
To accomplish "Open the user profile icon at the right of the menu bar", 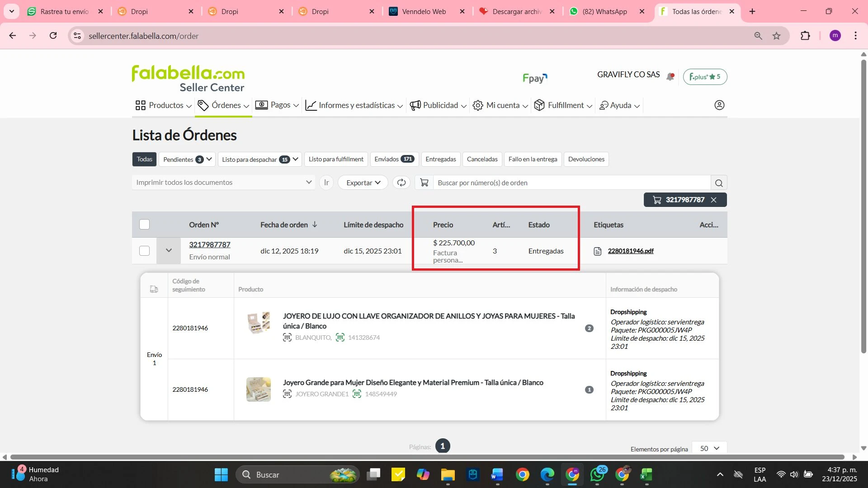I will [x=719, y=105].
